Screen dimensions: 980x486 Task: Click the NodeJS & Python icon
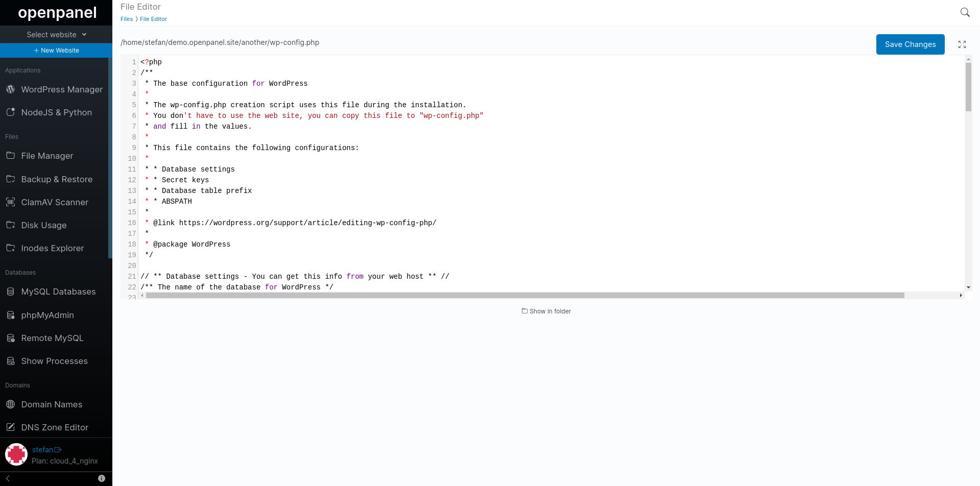10,112
